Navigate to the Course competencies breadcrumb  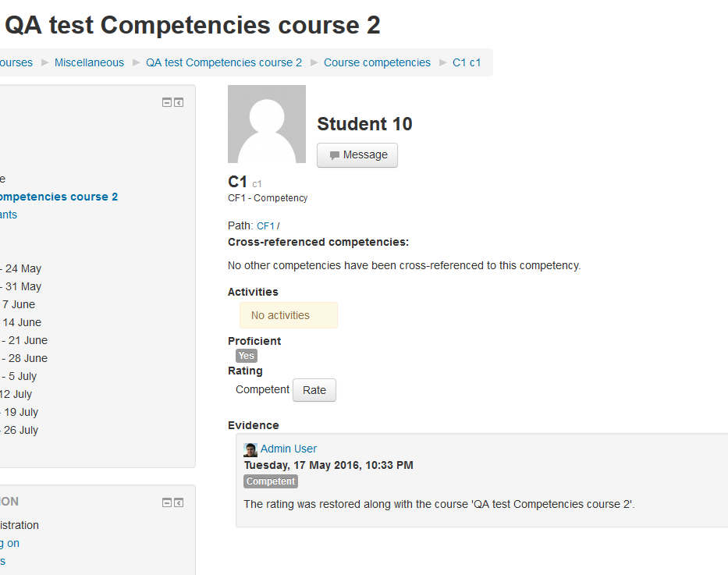pos(377,62)
